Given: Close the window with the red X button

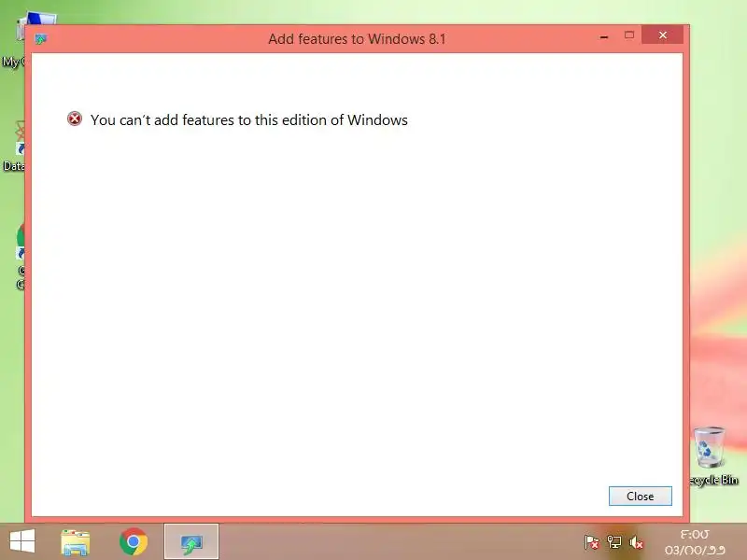Looking at the screenshot, I should (x=663, y=35).
